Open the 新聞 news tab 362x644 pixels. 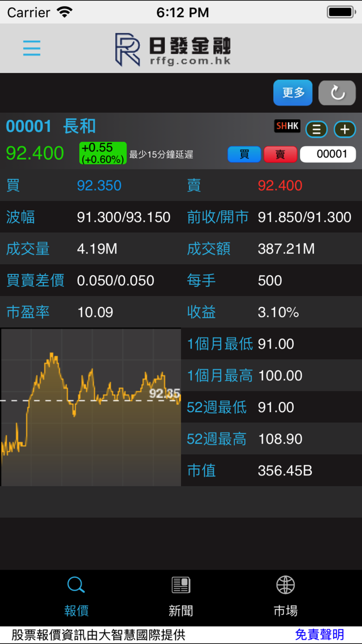click(x=181, y=596)
